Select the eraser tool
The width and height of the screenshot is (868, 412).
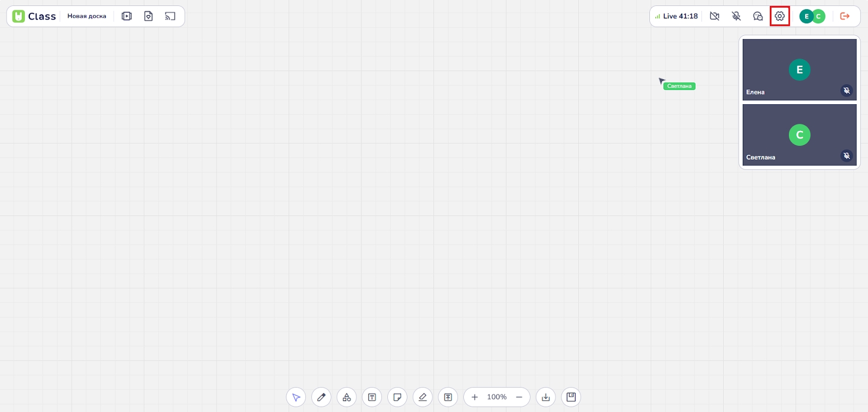click(423, 397)
